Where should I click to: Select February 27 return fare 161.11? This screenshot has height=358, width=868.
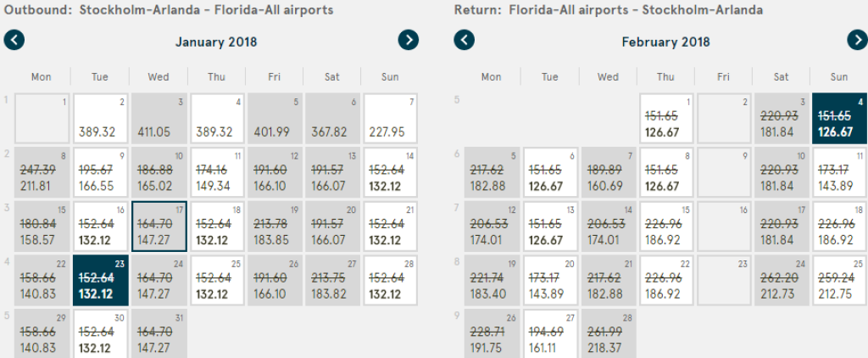point(550,333)
